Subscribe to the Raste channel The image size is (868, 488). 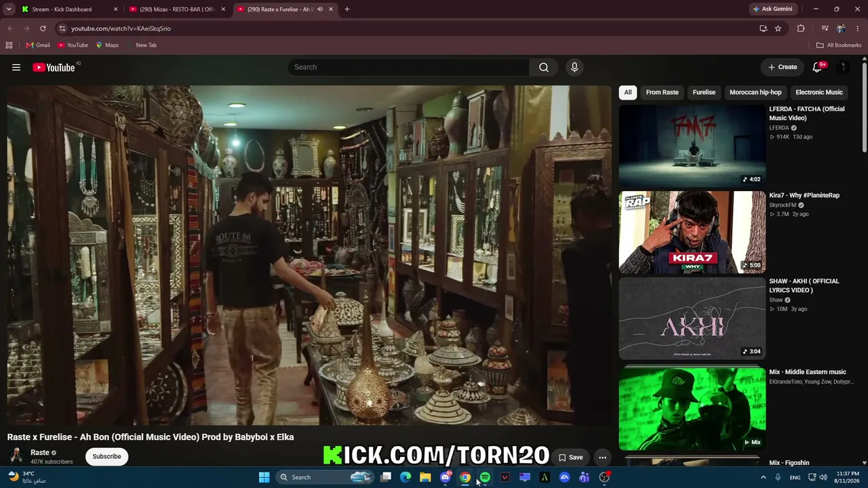click(106, 456)
